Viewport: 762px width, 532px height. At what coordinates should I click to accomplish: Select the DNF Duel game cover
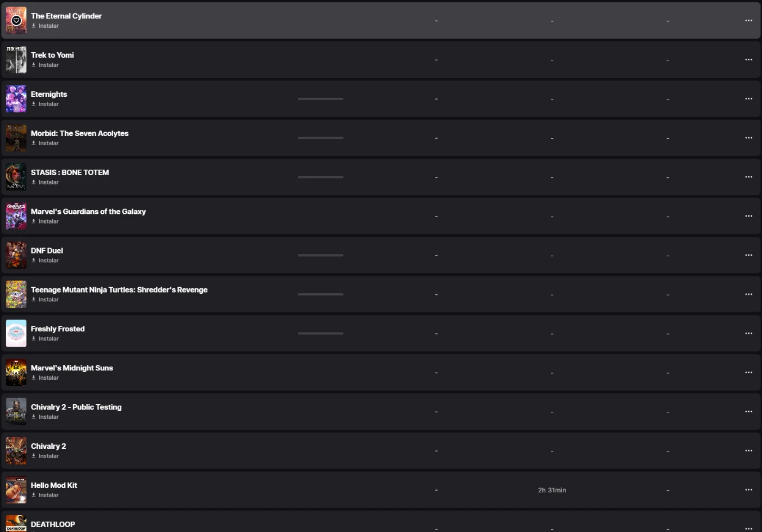[x=16, y=255]
